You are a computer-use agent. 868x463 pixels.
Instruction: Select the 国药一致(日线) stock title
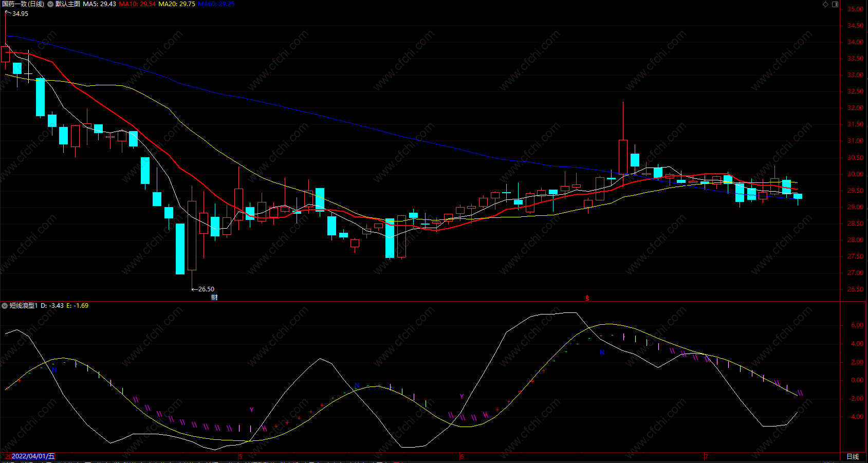click(23, 4)
